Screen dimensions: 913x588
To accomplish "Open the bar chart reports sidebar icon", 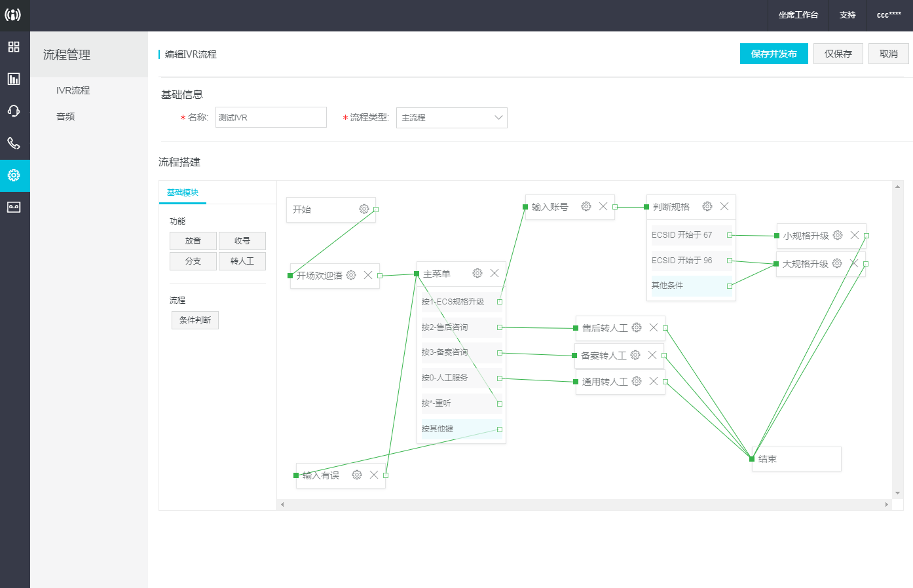I will 14,79.
